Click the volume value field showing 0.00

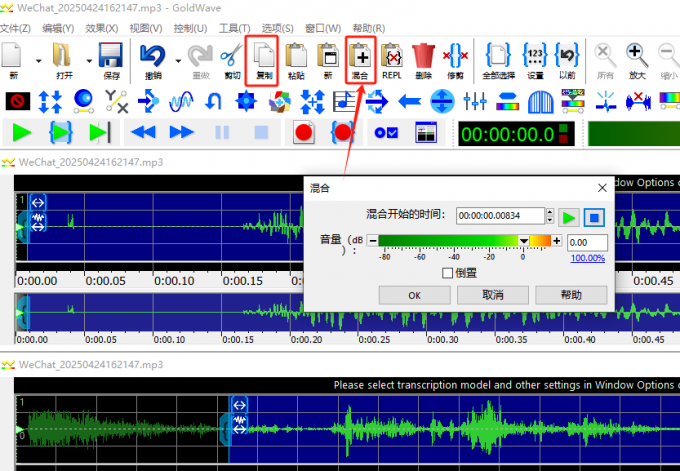(587, 242)
